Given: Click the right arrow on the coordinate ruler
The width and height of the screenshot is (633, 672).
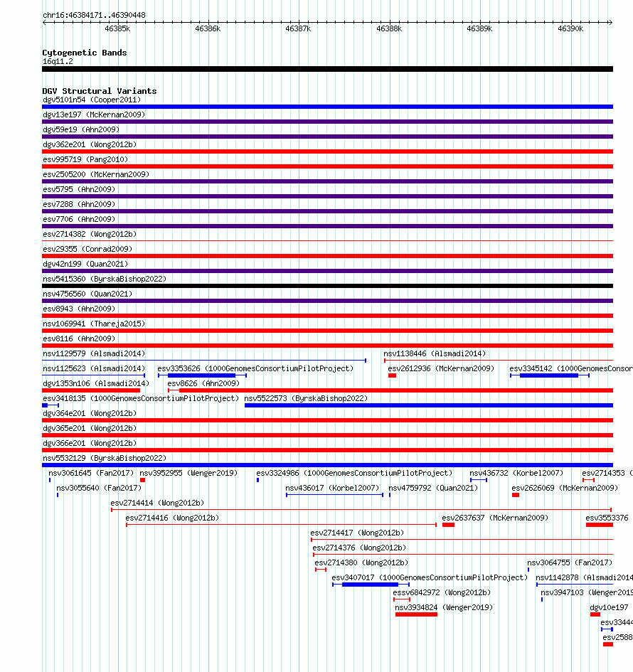Looking at the screenshot, I should coord(611,22).
